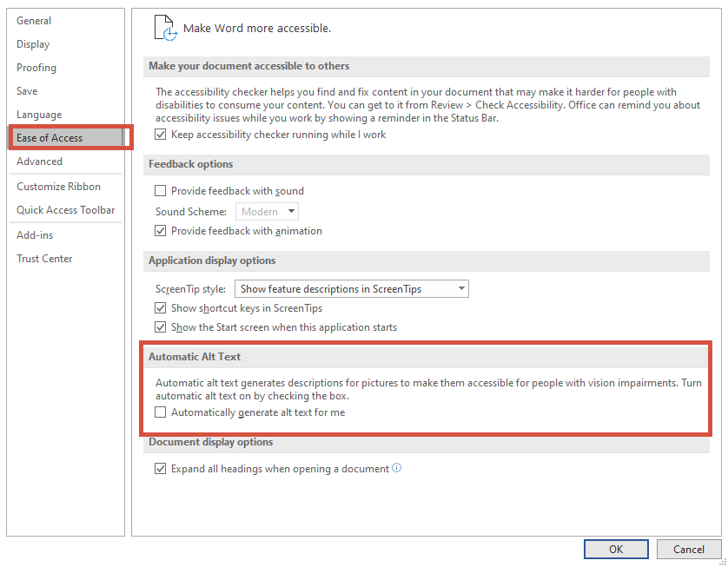Viewport: 728px width, 567px height.
Task: Click the info icon after Expand all headings
Action: 397,468
